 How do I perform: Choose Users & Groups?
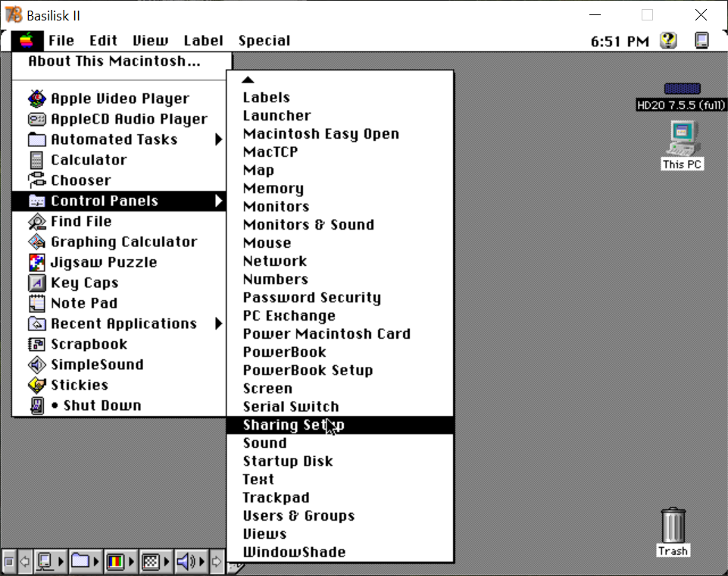click(340, 515)
